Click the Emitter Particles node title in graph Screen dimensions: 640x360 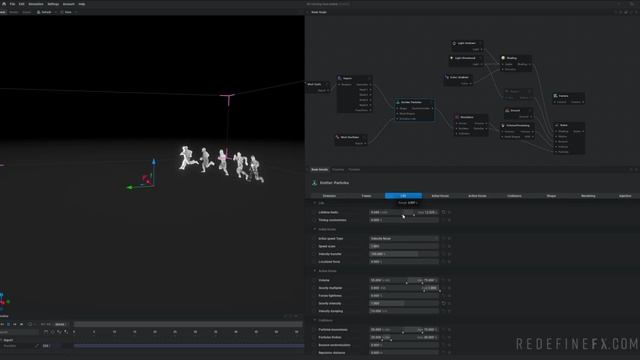tap(411, 102)
